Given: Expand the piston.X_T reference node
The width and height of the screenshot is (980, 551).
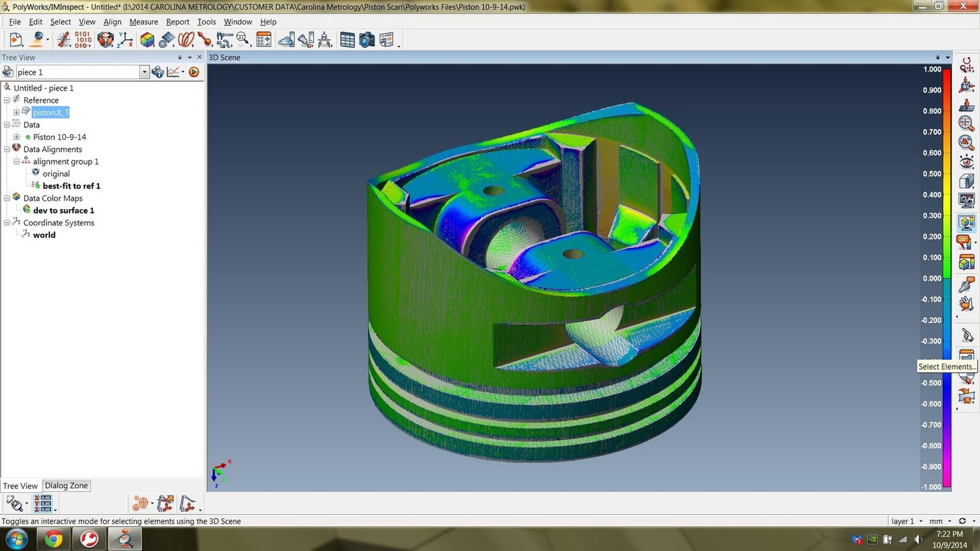Looking at the screenshot, I should 17,113.
